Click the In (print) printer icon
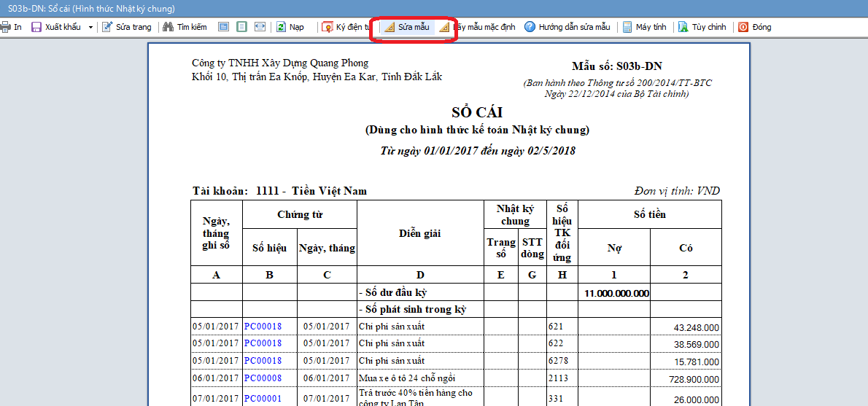 click(x=5, y=26)
